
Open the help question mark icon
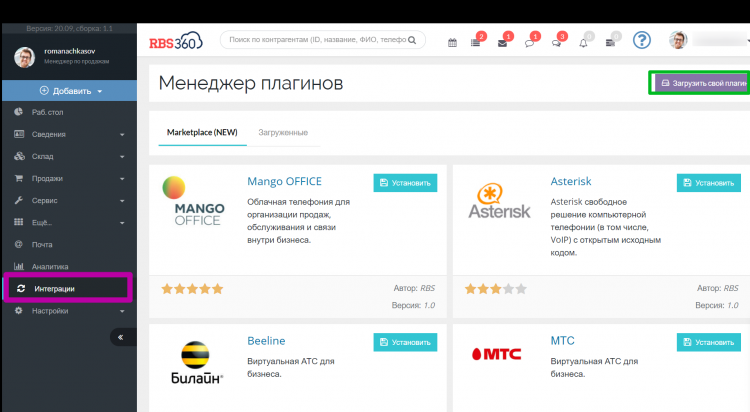tap(641, 40)
